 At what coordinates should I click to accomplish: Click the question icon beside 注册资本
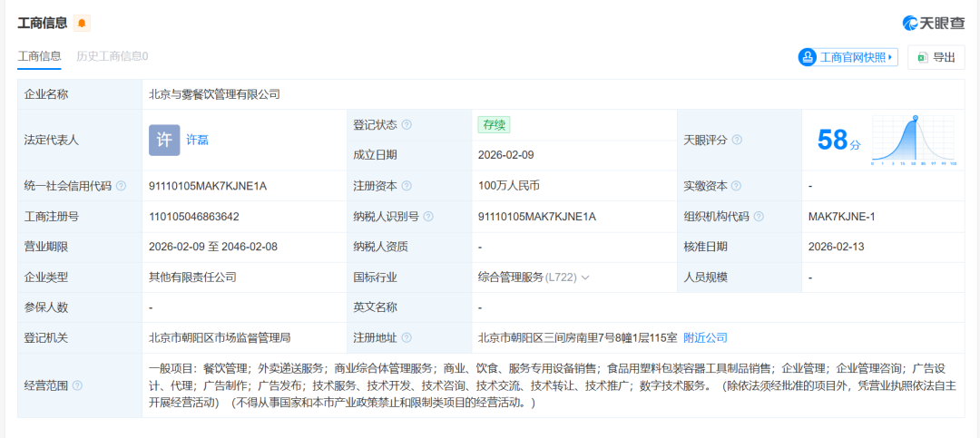pos(407,186)
